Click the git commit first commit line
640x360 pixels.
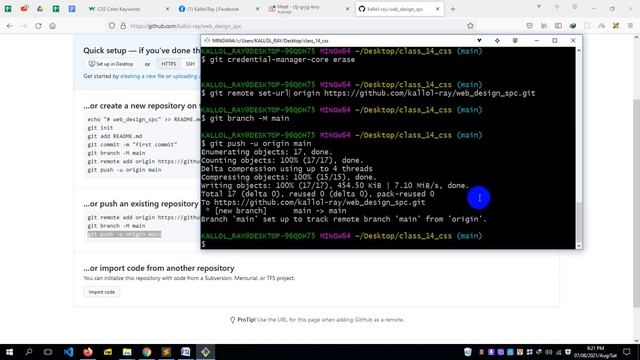(x=132, y=144)
